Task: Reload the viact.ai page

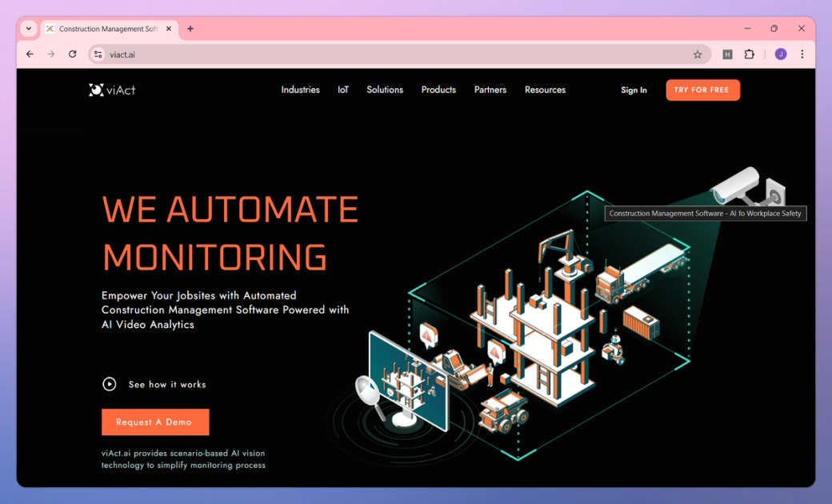Action: (x=72, y=54)
